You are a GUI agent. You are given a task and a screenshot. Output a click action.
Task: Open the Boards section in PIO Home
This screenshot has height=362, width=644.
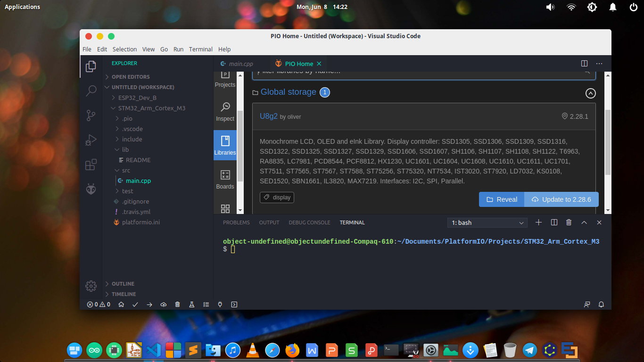click(225, 180)
